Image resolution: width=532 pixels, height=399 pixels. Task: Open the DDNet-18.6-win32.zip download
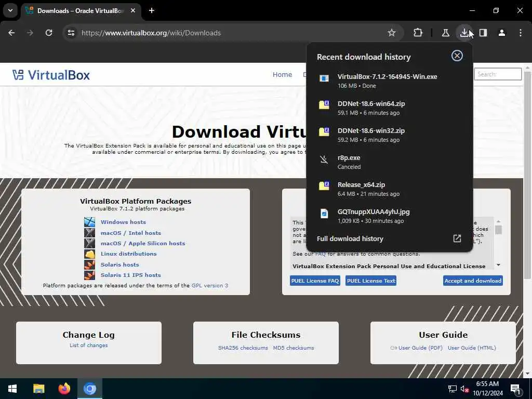coord(390,135)
